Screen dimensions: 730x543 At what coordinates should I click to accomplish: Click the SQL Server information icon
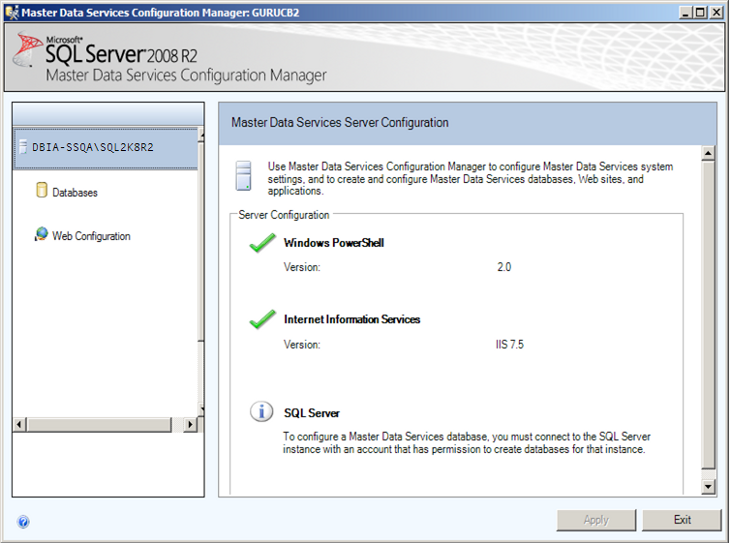pos(262,412)
